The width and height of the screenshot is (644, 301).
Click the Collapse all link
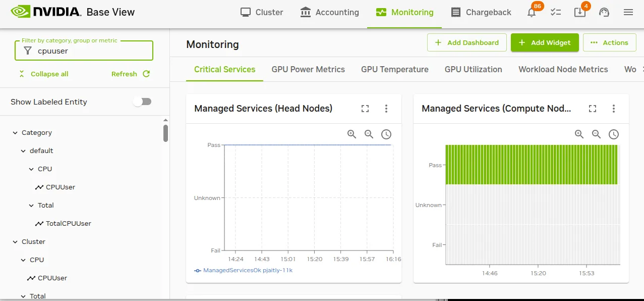[49, 74]
